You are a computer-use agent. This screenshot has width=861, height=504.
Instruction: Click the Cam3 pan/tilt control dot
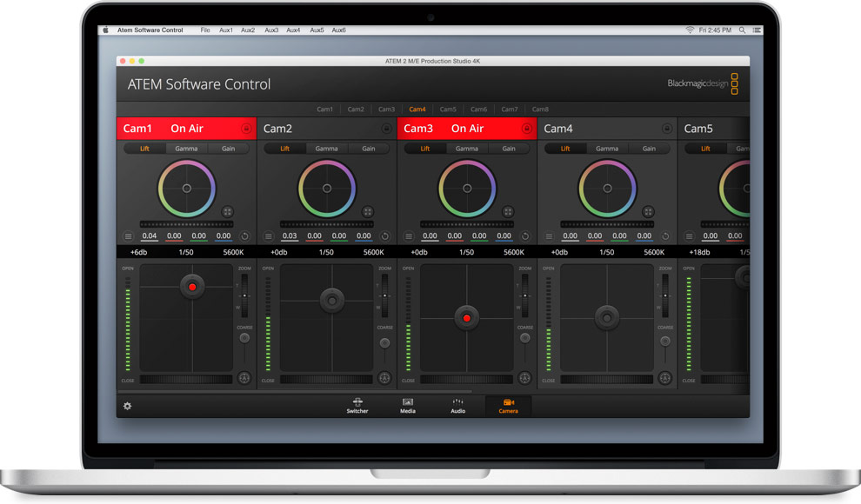point(467,318)
